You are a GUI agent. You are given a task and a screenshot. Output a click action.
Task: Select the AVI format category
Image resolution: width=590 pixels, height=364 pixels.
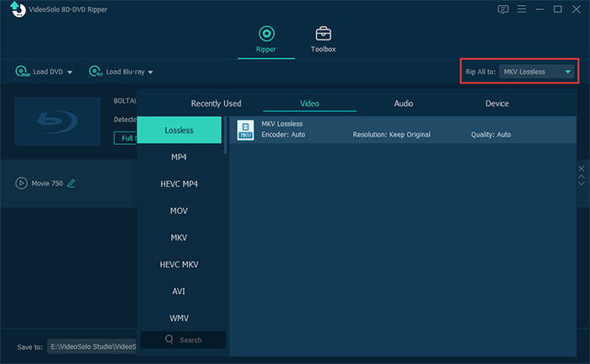point(179,292)
